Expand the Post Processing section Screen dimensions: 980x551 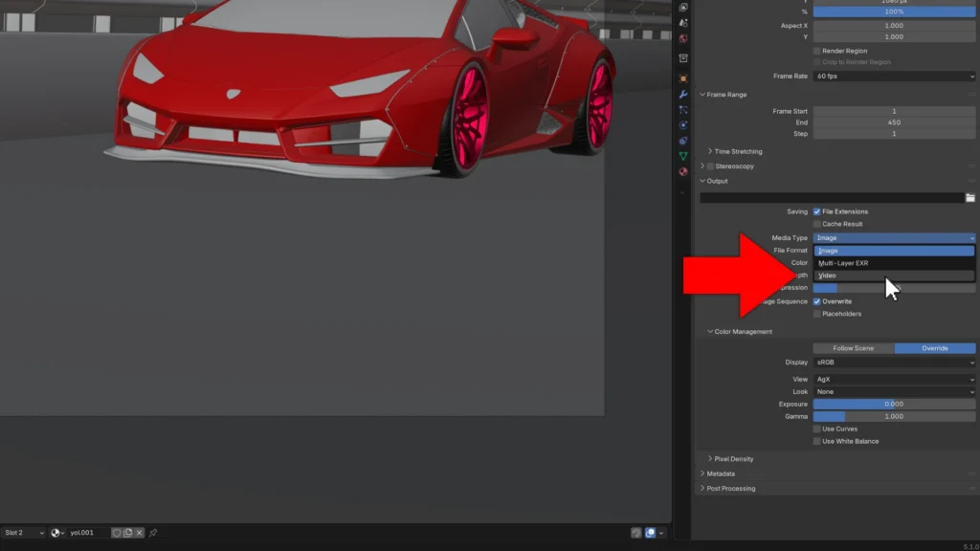click(702, 489)
